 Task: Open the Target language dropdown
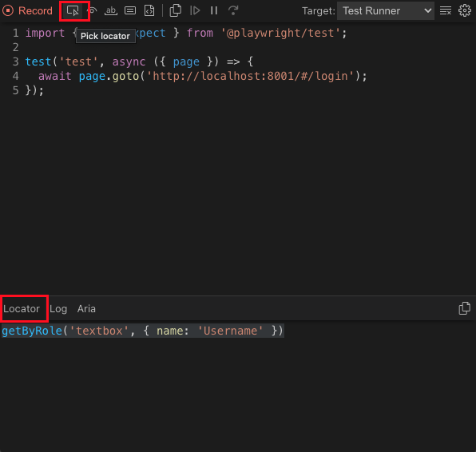point(386,11)
